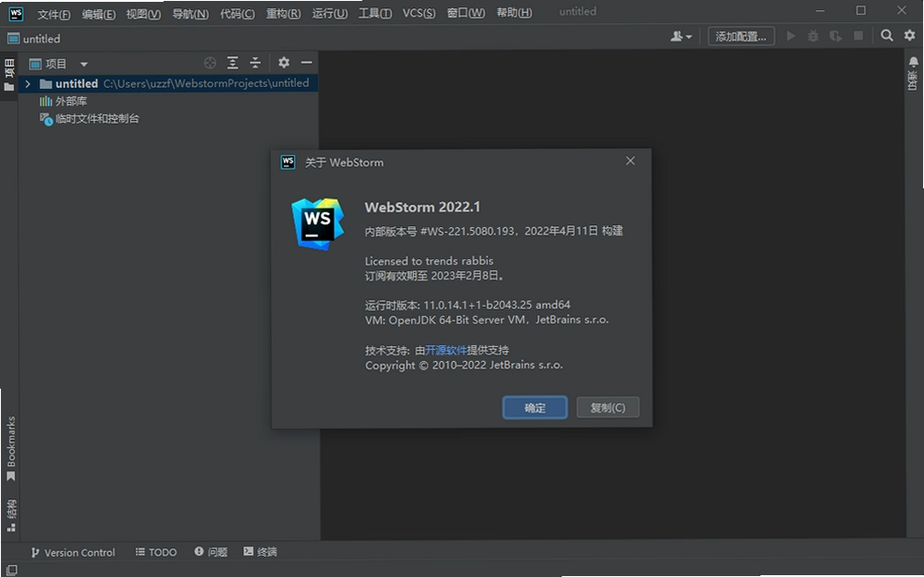
Task: Open the 终端 tool window
Action: 260,551
